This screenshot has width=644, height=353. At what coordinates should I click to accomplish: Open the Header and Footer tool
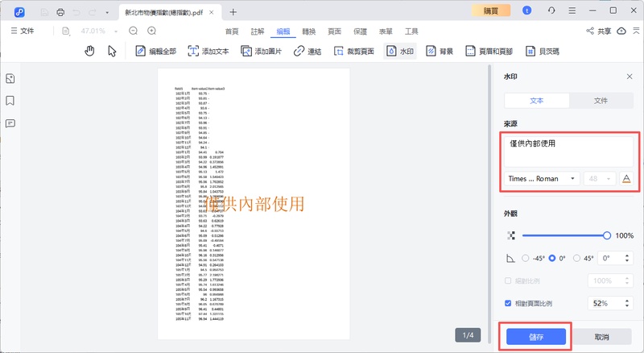pyautogui.click(x=489, y=51)
